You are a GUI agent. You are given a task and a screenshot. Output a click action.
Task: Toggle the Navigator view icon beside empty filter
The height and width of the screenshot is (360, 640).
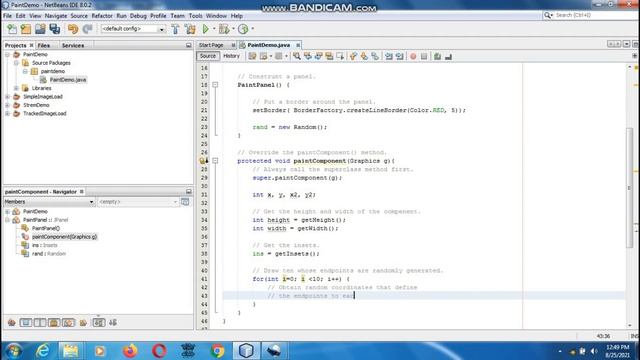coord(185,202)
